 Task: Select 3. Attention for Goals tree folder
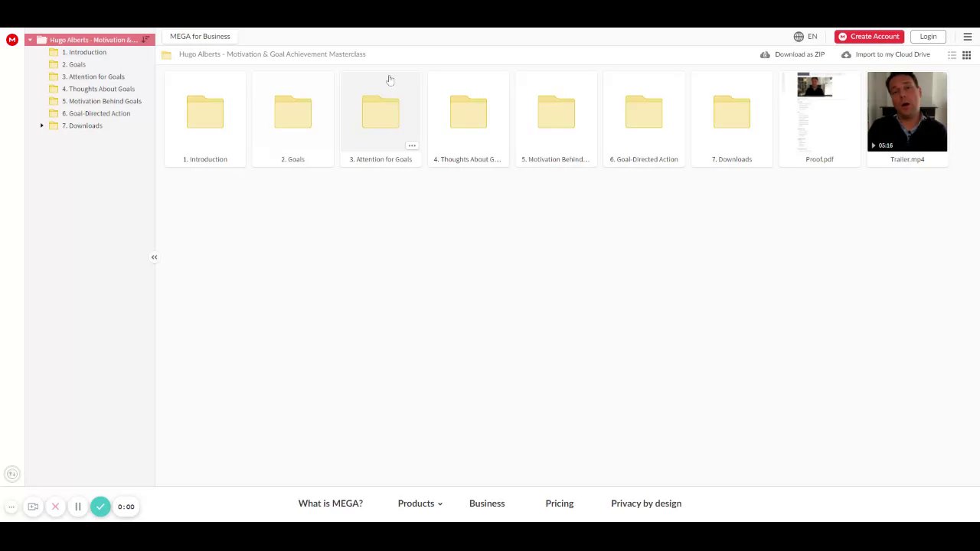tap(93, 77)
